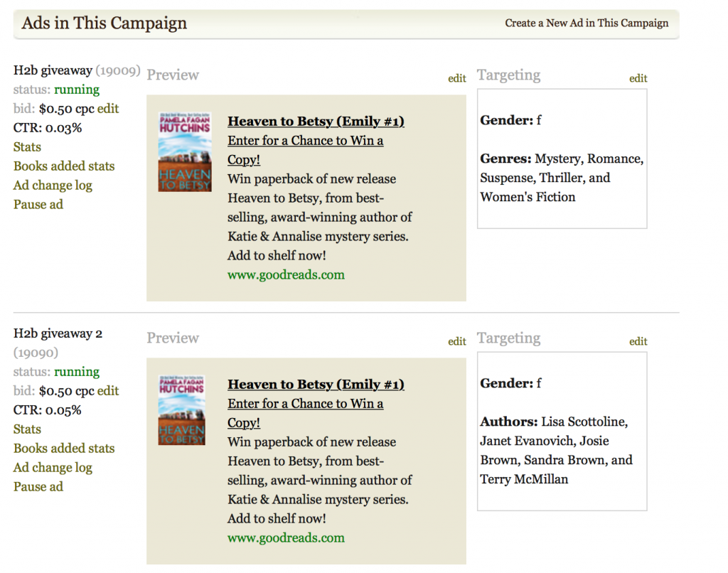
Task: Open Ad change log for second ad
Action: [53, 468]
